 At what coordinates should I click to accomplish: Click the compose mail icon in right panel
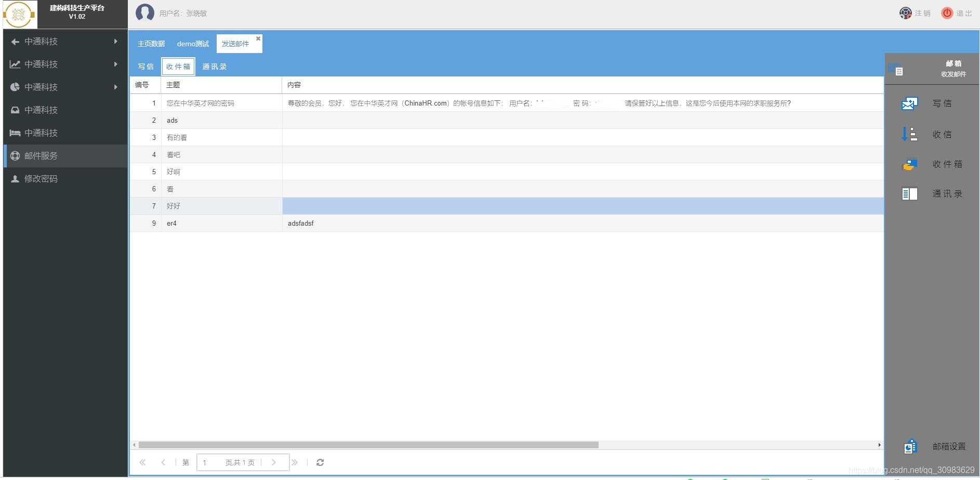coord(909,103)
